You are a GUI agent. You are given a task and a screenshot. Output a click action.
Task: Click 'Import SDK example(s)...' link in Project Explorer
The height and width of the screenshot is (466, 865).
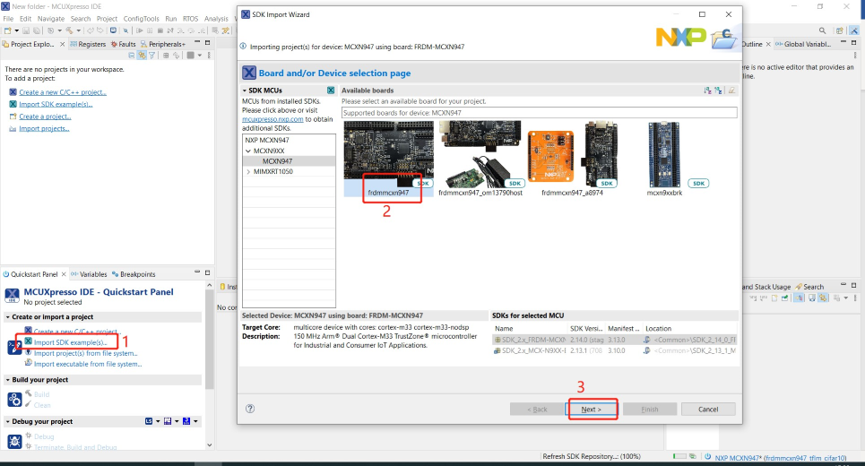[x=56, y=104]
